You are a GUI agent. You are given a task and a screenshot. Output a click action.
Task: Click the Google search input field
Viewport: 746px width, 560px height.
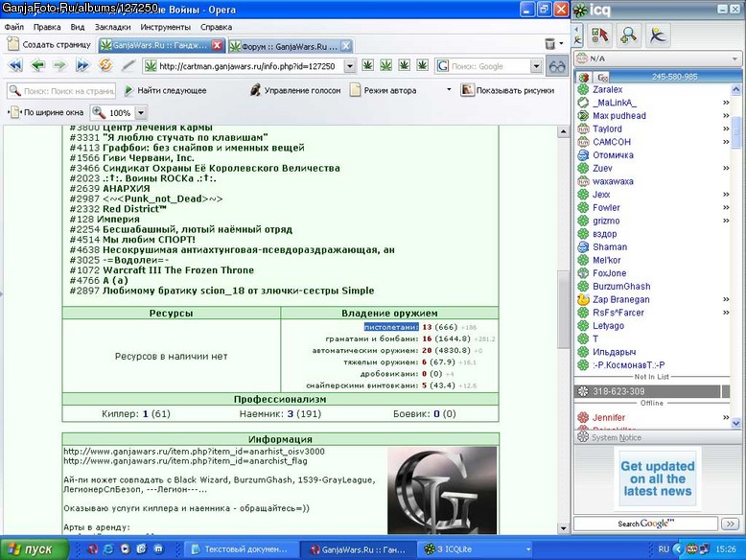point(490,66)
